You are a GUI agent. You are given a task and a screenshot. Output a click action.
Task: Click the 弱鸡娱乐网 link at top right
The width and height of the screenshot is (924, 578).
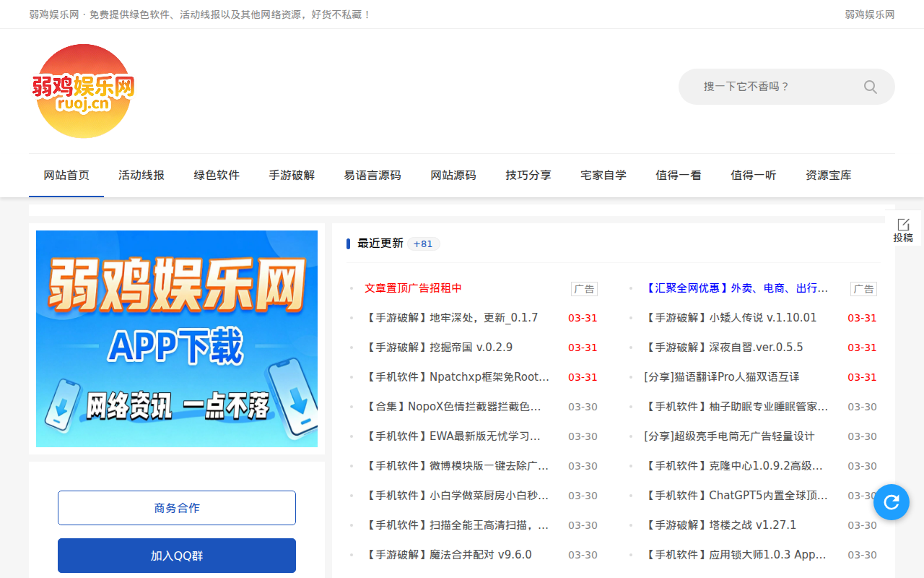(x=868, y=14)
